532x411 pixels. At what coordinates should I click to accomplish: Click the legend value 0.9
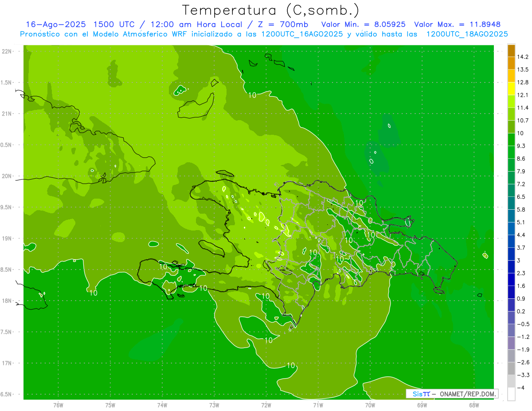coord(521,298)
